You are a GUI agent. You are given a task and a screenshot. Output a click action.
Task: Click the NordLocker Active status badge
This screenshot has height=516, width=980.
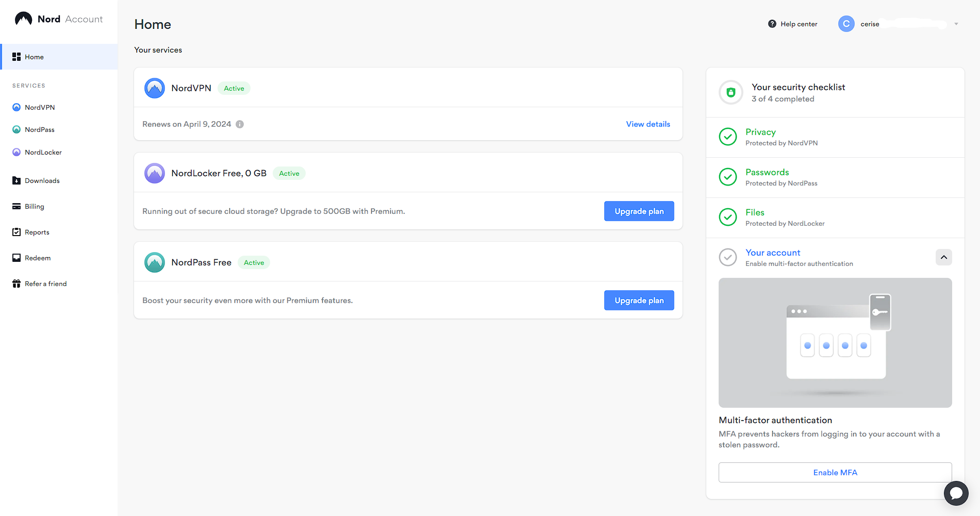(289, 173)
